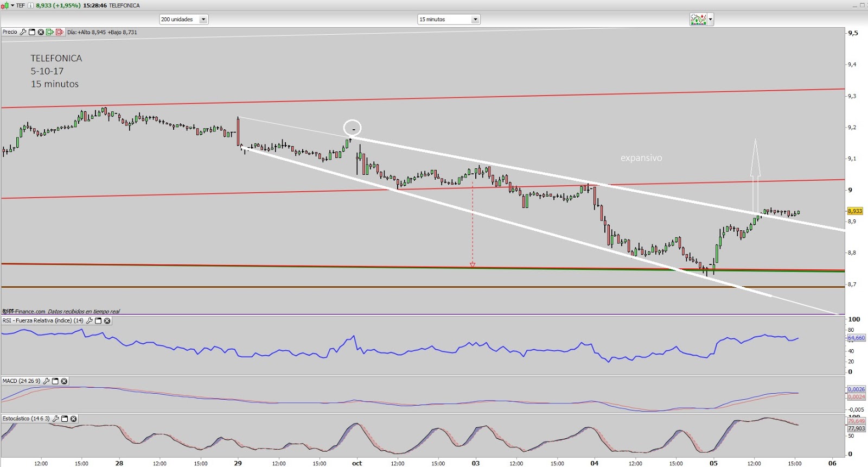The height and width of the screenshot is (467, 868).
Task: Click the info icon beside TEF
Action: tap(30, 5)
